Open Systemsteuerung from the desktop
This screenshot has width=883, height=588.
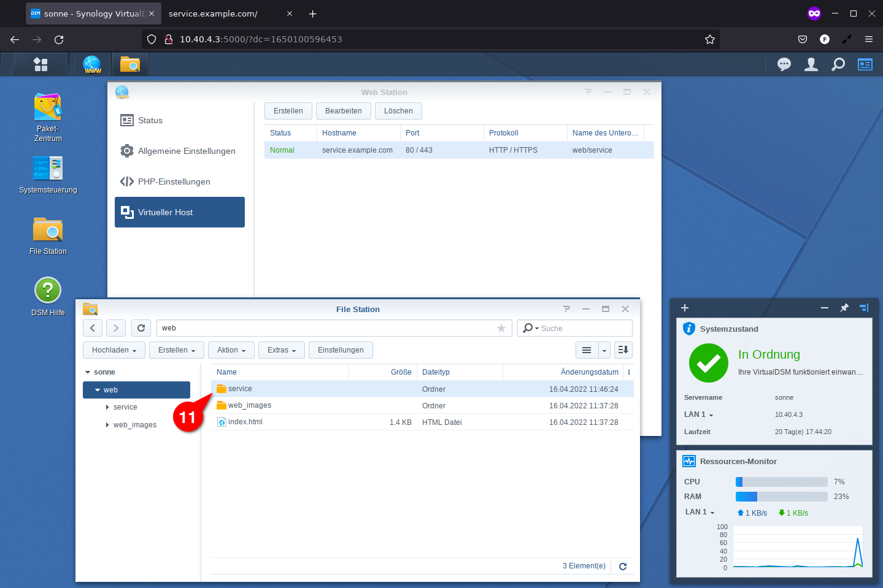tap(48, 169)
